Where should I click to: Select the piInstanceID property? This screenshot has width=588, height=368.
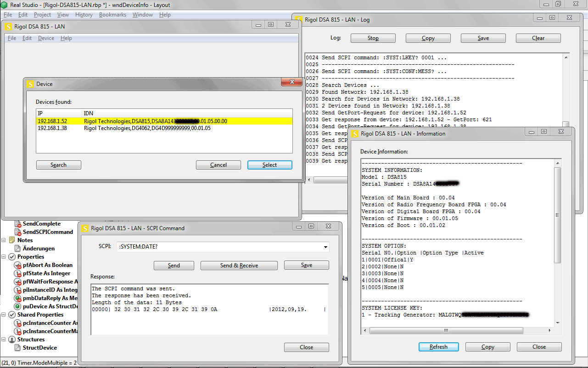pos(50,290)
